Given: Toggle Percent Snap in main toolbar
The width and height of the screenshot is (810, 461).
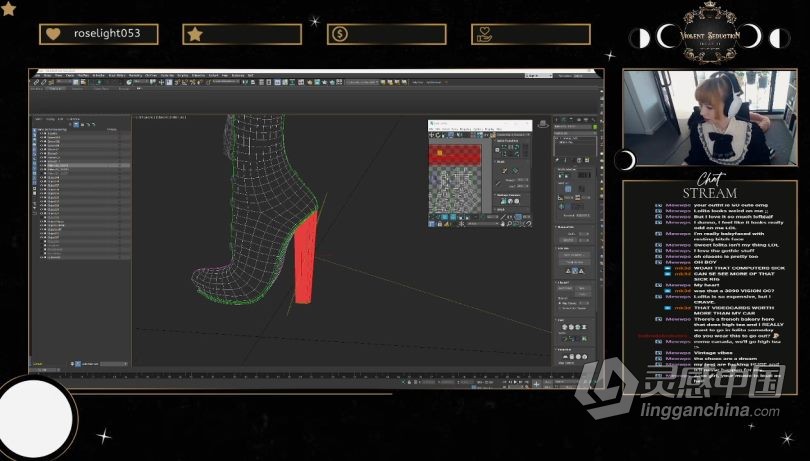Looking at the screenshot, I should point(192,82).
